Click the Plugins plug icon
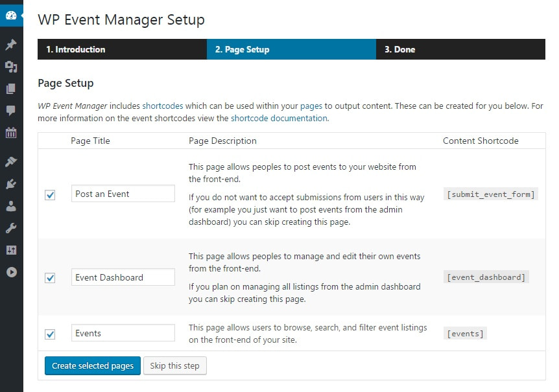The width and height of the screenshot is (559, 392). click(11, 183)
